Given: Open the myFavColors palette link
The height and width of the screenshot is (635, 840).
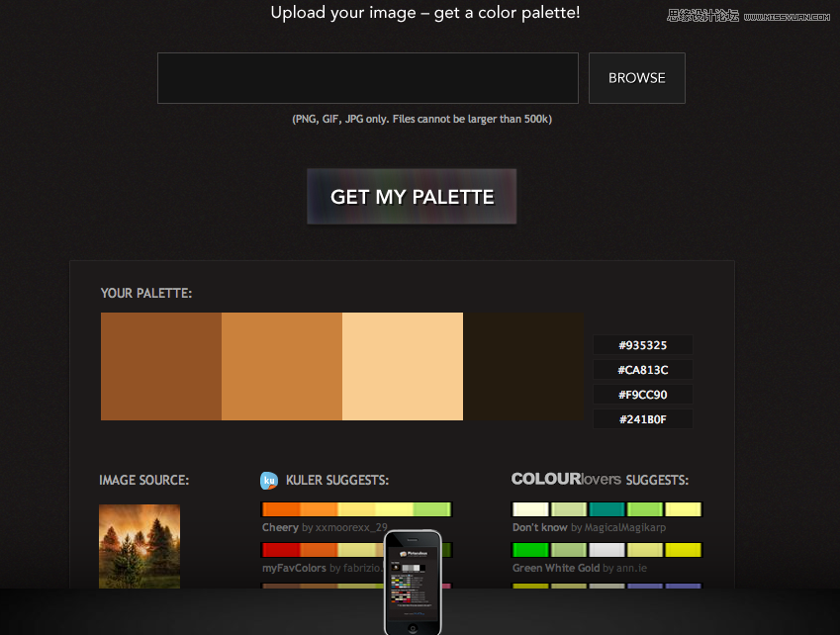Looking at the screenshot, I should tap(323, 568).
